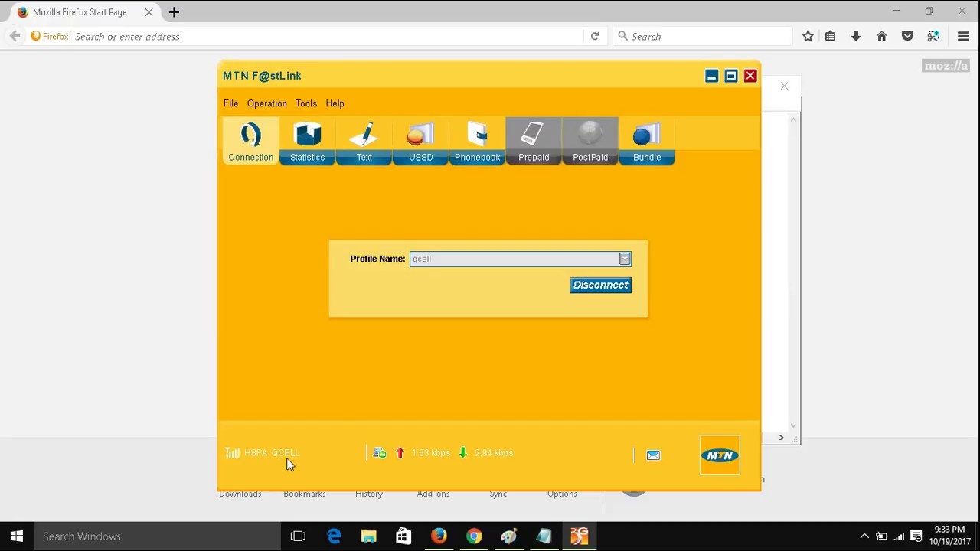This screenshot has width=980, height=551.
Task: Show bookmarks list icon in Firefox
Action: click(x=830, y=36)
